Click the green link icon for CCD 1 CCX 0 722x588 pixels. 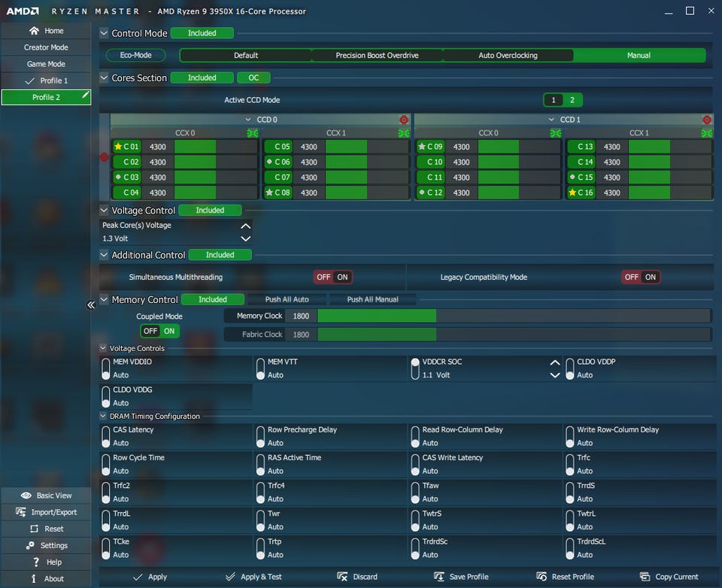555,133
